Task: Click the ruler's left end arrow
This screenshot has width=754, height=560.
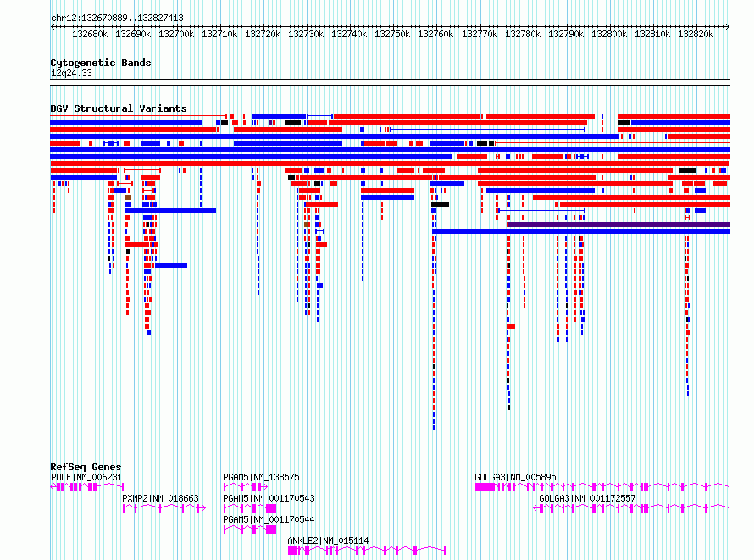Action: (x=53, y=26)
